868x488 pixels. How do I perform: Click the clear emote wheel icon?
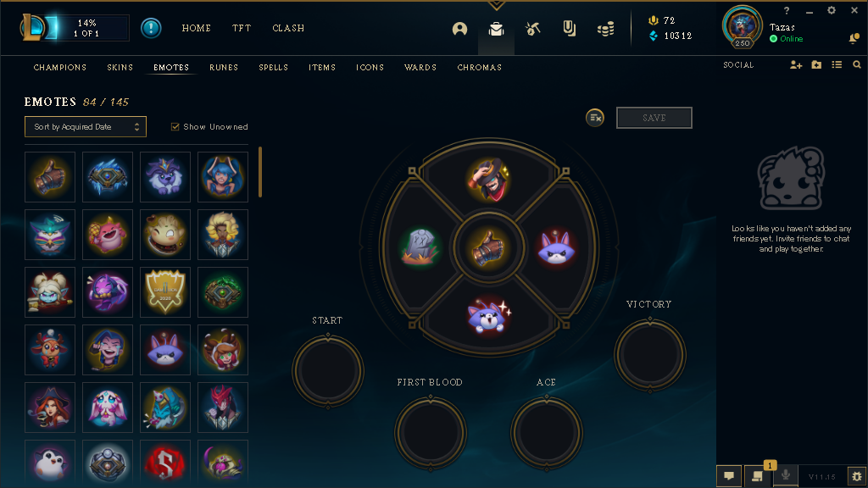[595, 117]
